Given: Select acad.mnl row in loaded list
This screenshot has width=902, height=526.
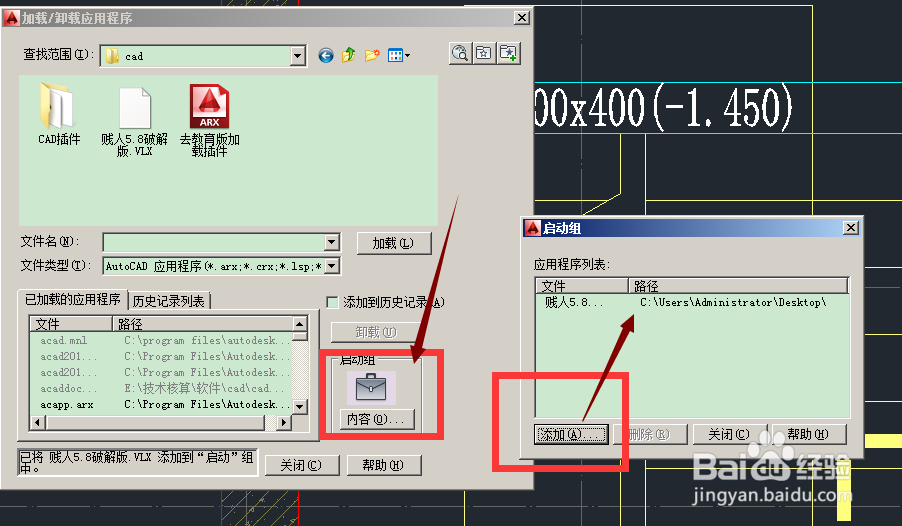Looking at the screenshot, I should [161, 340].
